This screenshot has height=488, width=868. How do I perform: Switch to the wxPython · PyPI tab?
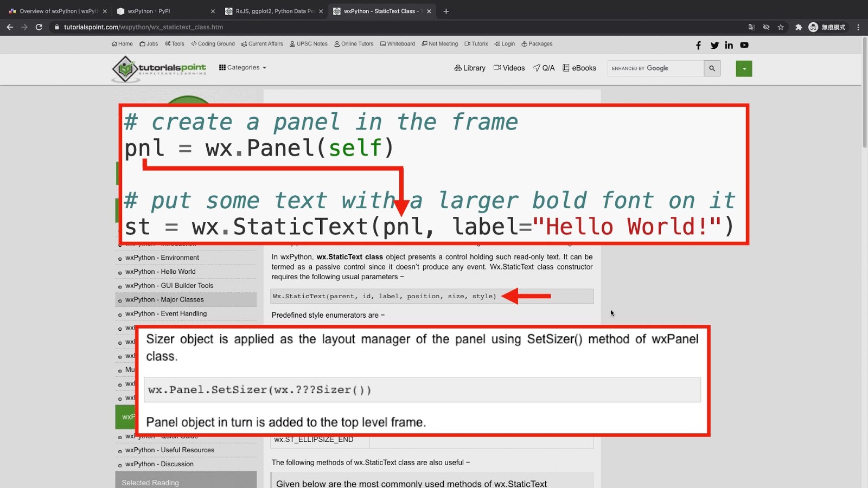pyautogui.click(x=165, y=11)
